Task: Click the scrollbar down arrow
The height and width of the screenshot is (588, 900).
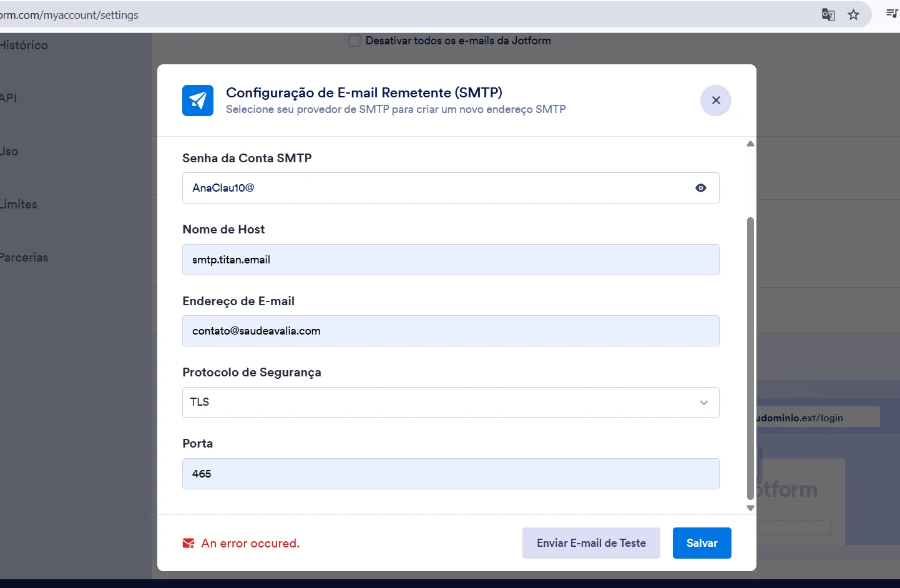Action: coord(750,508)
